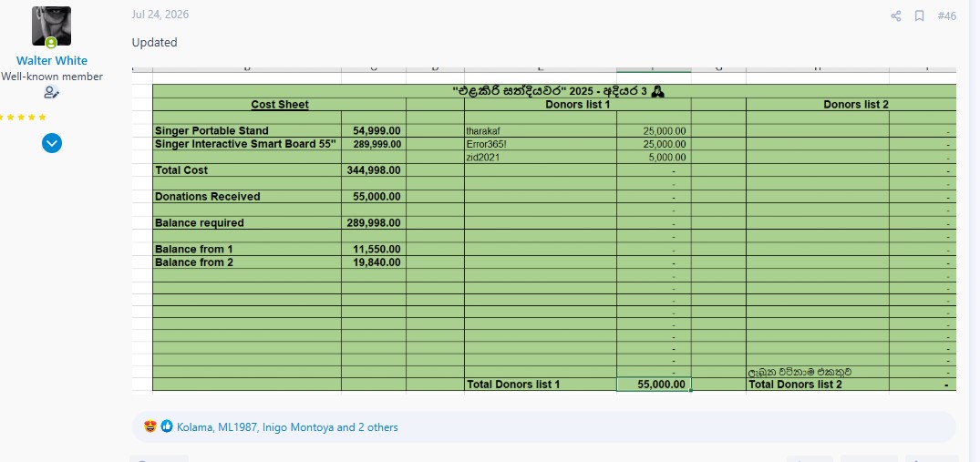980x462 pixels.
Task: Click the 19,840.00 value cell
Action: [x=374, y=262]
